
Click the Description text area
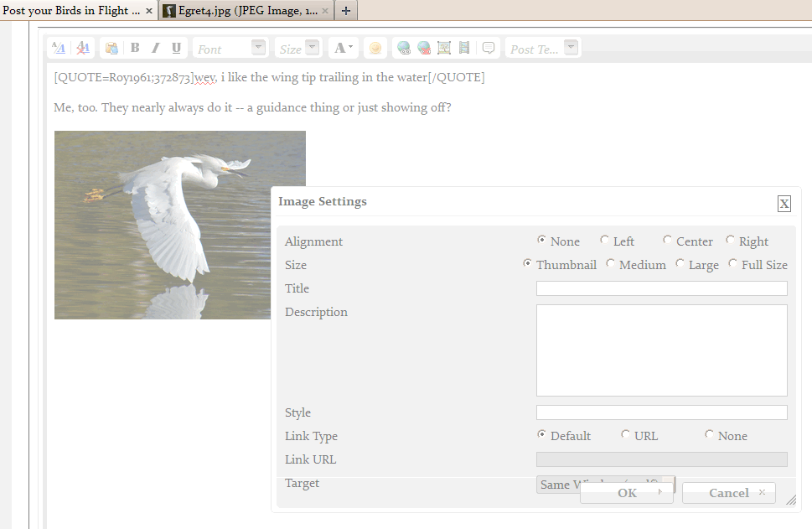662,350
